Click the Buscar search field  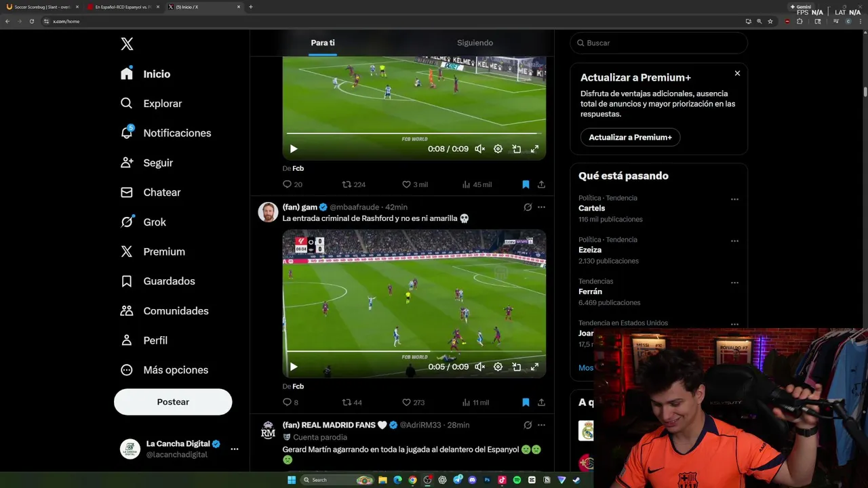click(x=658, y=43)
